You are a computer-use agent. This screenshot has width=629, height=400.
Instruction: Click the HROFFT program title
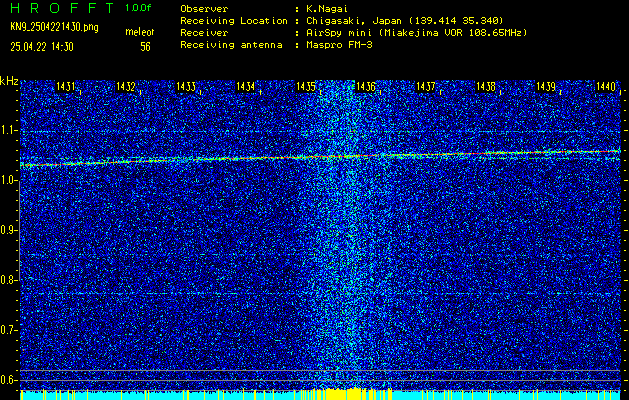[x=62, y=8]
